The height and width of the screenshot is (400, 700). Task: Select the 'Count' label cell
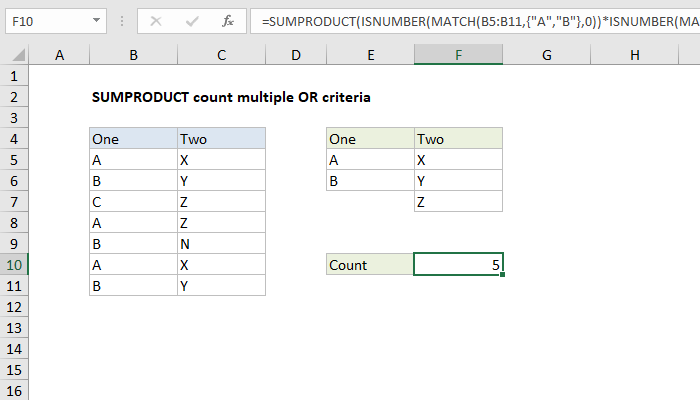pos(371,265)
